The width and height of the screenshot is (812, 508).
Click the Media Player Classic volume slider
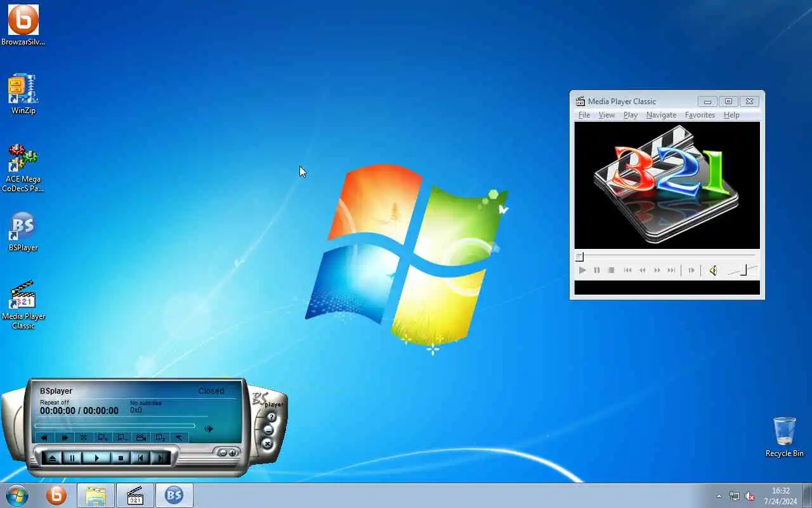742,271
